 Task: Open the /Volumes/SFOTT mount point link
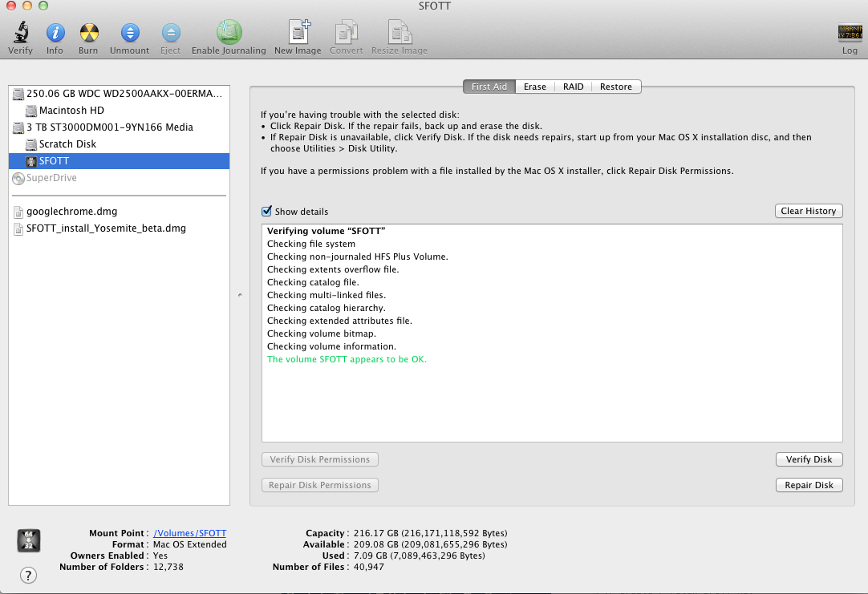click(x=190, y=533)
